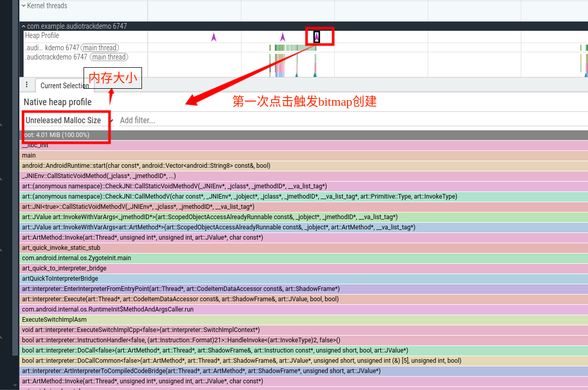Viewport: 588px width, 390px height.
Task: Click the CheckJNI::CallStaticVoidMethodV frame
Action: click(304, 186)
